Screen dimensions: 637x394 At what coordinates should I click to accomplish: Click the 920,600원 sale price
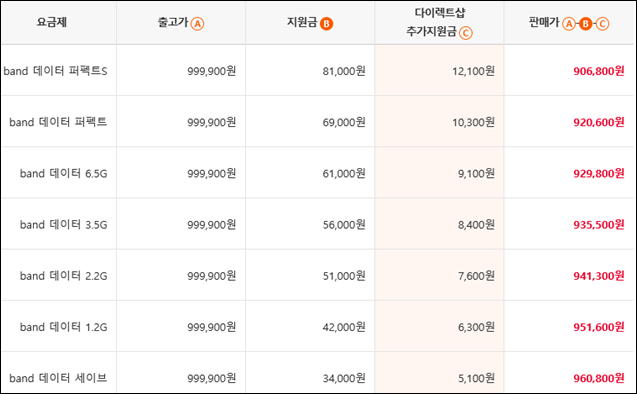point(599,122)
